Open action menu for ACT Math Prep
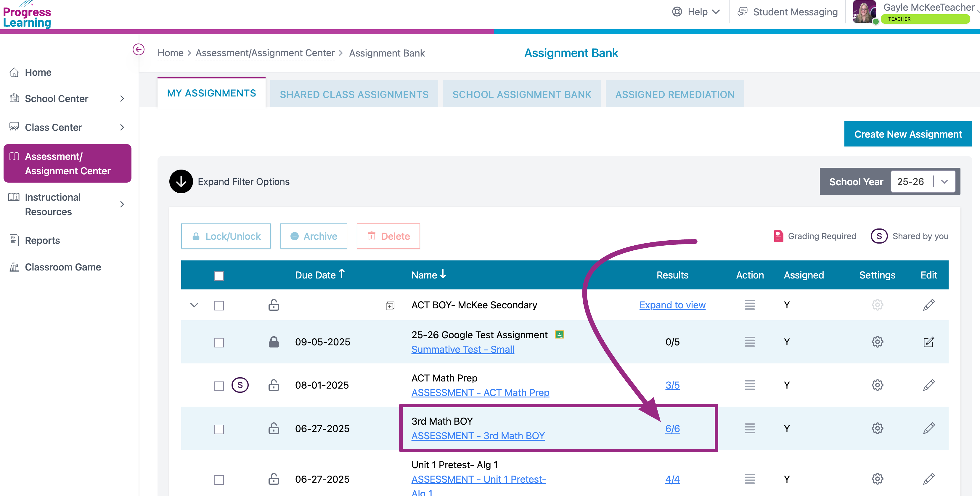 coord(750,385)
